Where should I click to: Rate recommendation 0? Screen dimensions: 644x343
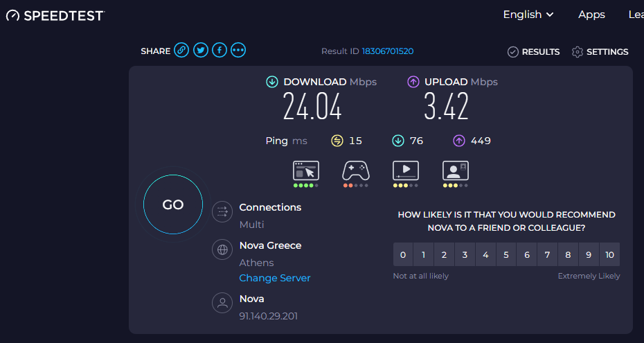click(403, 255)
